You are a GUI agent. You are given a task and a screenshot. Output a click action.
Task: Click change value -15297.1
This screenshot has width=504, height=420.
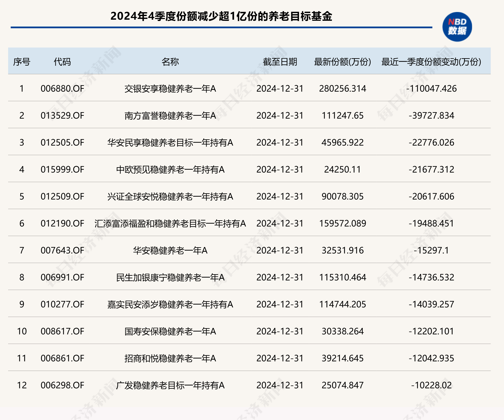[x=431, y=250]
